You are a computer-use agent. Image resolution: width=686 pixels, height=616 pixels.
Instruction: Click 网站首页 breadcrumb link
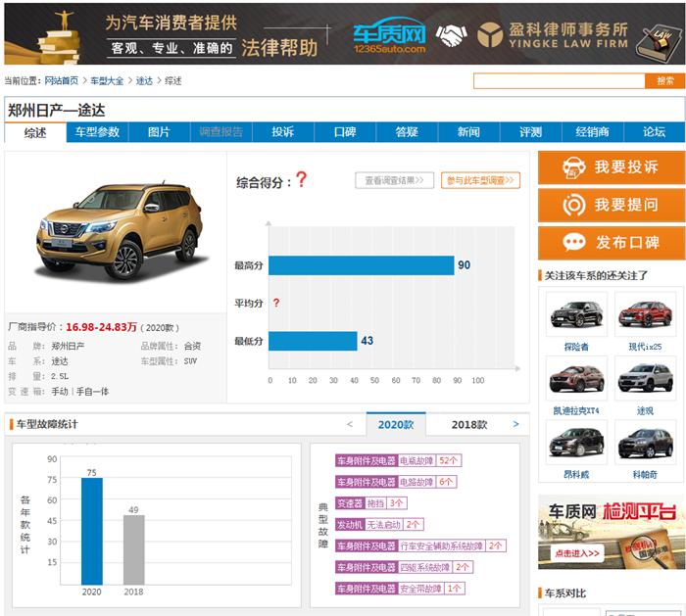61,81
